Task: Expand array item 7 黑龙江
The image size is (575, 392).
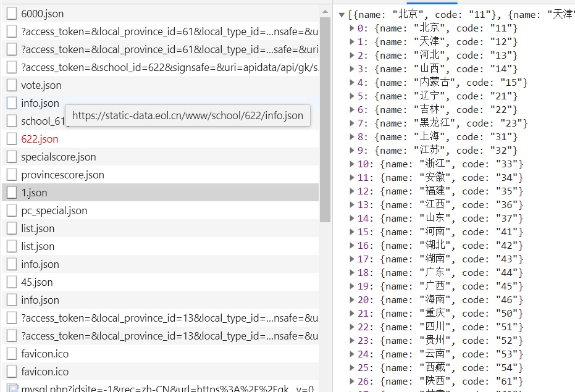Action: tap(352, 123)
